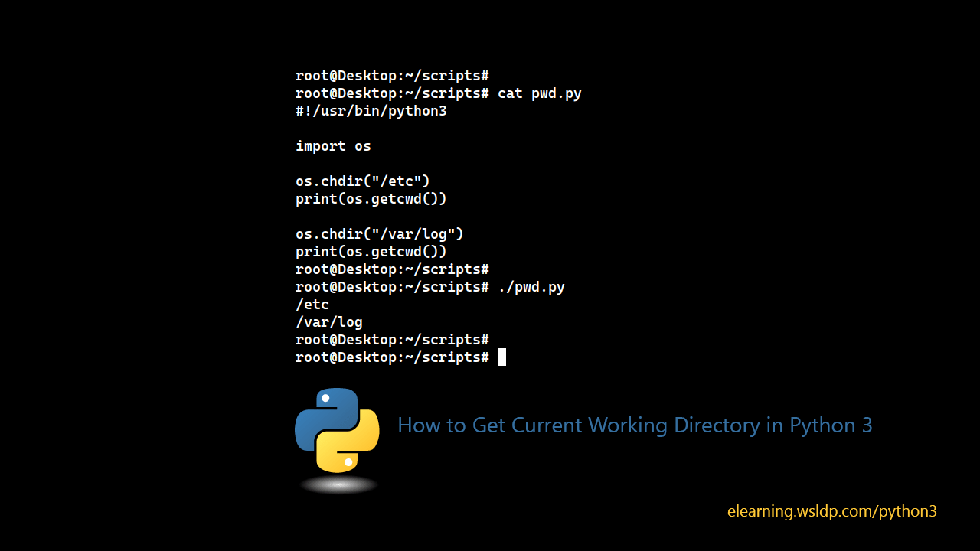Click the tutorial title text
The height and width of the screenshot is (551, 980).
click(634, 425)
